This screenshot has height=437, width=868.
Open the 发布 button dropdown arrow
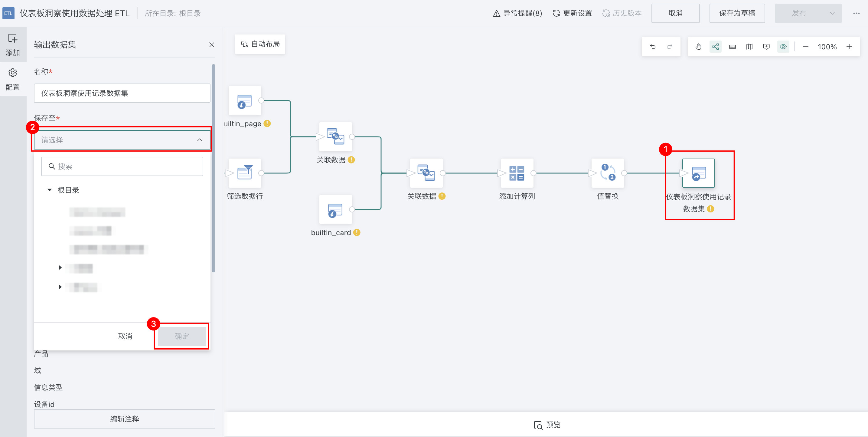832,14
